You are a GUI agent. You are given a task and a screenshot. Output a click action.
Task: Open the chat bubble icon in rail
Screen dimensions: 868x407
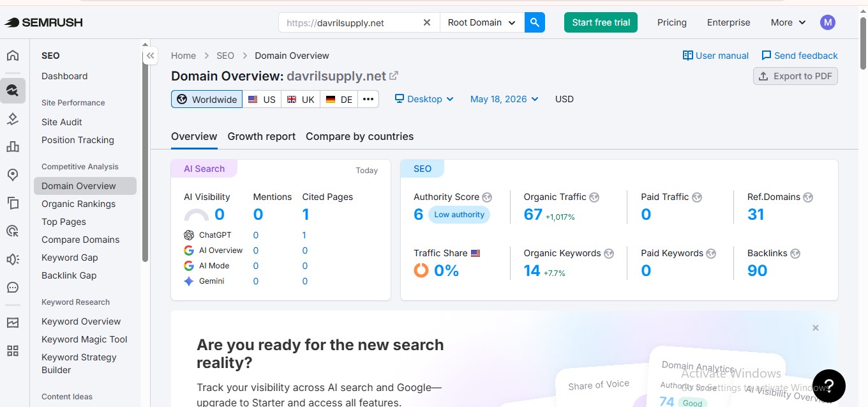[x=13, y=288]
